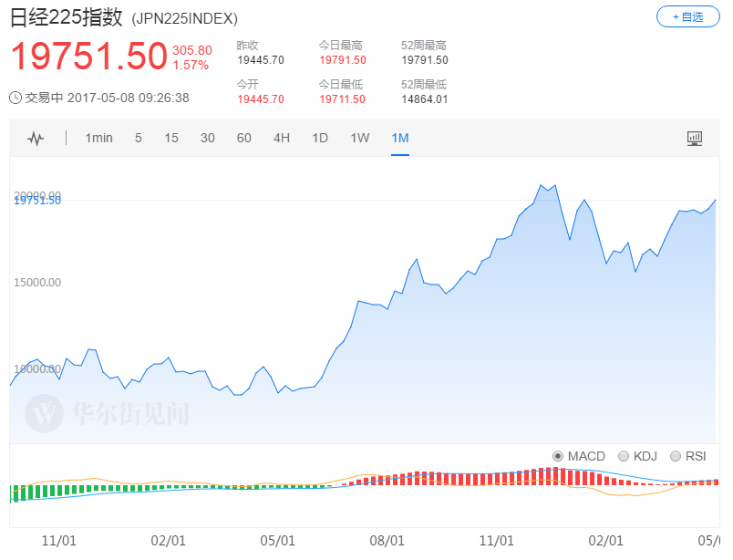Select the 30 minute interval tab
The width and height of the screenshot is (733, 560).
[208, 139]
